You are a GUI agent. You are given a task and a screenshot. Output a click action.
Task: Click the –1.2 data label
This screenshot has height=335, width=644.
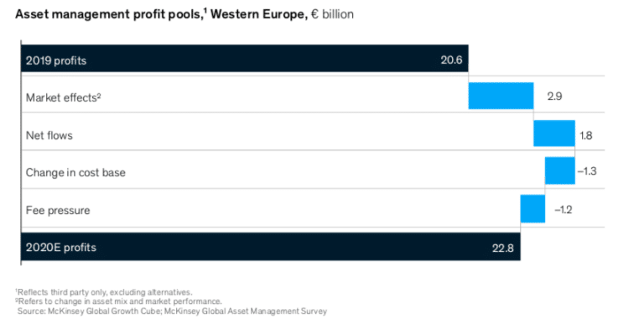[563, 210]
